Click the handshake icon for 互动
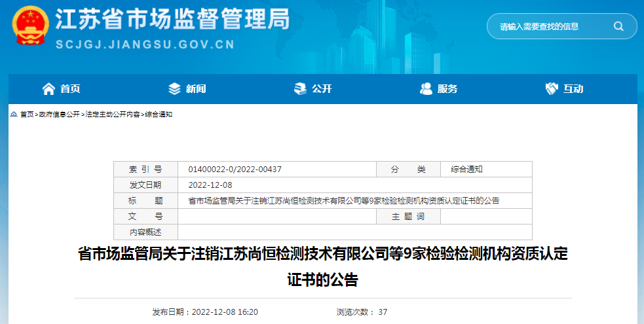The width and height of the screenshot is (644, 324). click(552, 88)
